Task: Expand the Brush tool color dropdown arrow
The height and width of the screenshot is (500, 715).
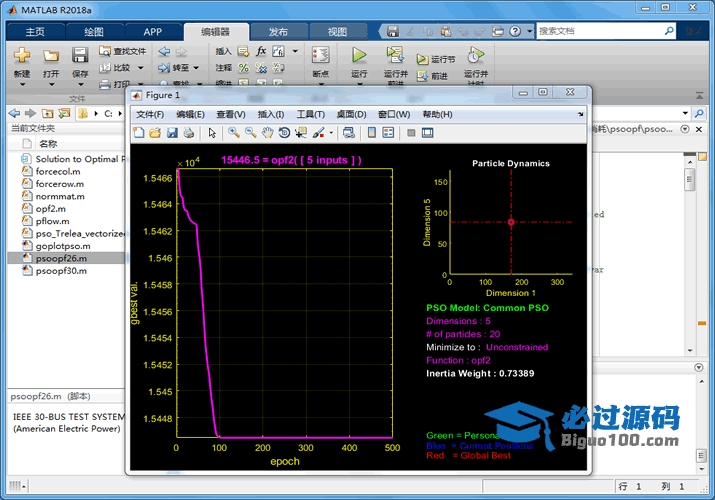Action: (x=330, y=132)
